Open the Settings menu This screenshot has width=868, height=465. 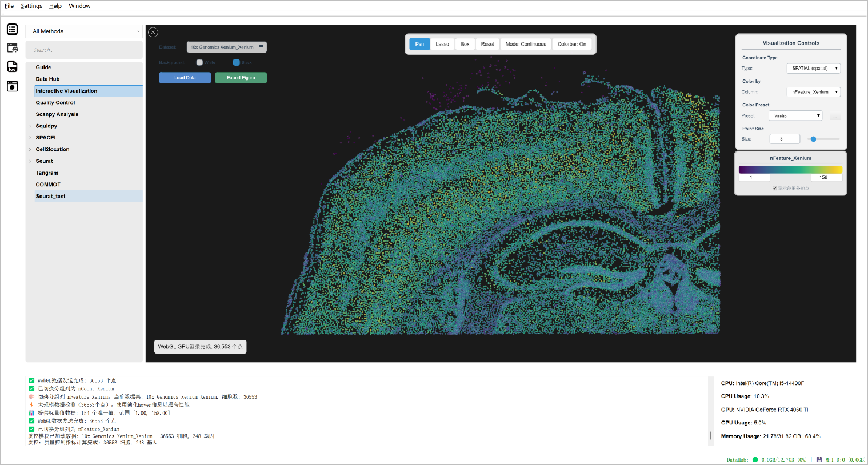[31, 6]
